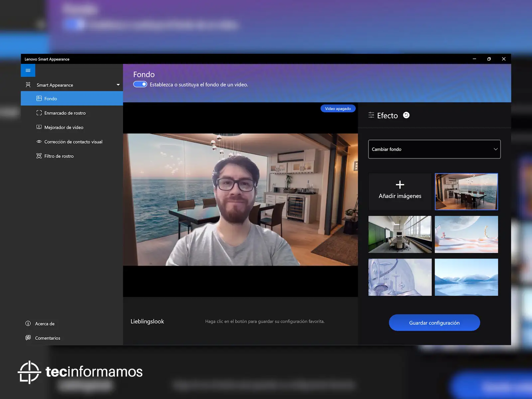Pick the snowy mountains background thumbnail
The height and width of the screenshot is (399, 532).
click(x=466, y=277)
